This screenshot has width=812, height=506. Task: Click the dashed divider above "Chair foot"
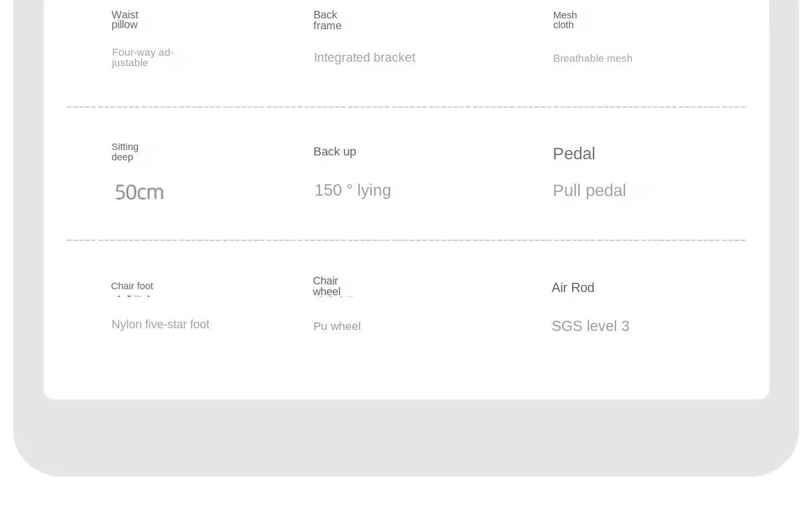(x=406, y=240)
